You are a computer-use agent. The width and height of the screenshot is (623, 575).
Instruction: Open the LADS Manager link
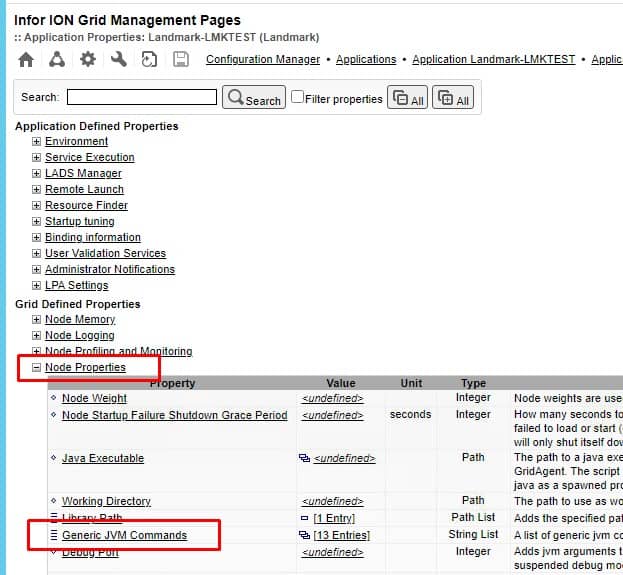(x=83, y=173)
